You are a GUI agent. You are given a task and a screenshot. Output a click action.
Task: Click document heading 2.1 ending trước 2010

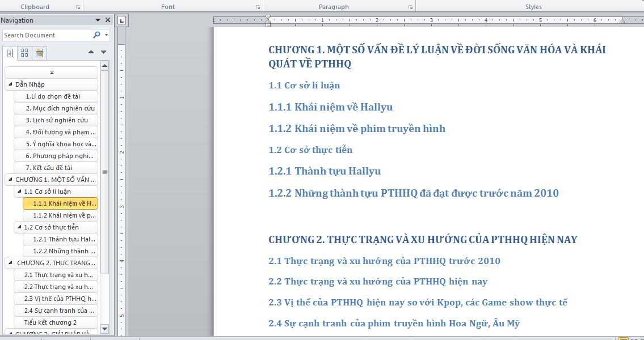(x=385, y=261)
